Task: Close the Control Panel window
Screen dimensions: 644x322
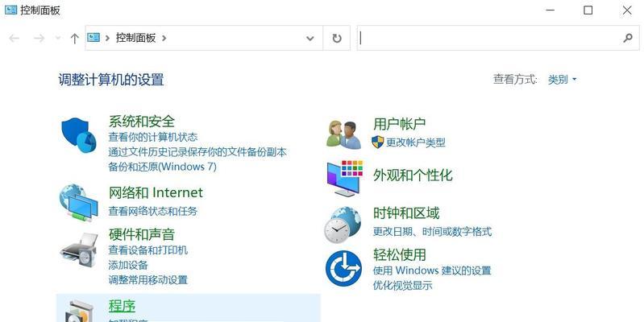Action: coord(627,10)
